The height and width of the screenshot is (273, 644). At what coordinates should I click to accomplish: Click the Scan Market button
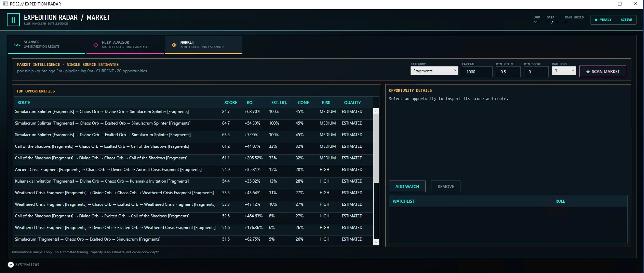[x=603, y=71]
